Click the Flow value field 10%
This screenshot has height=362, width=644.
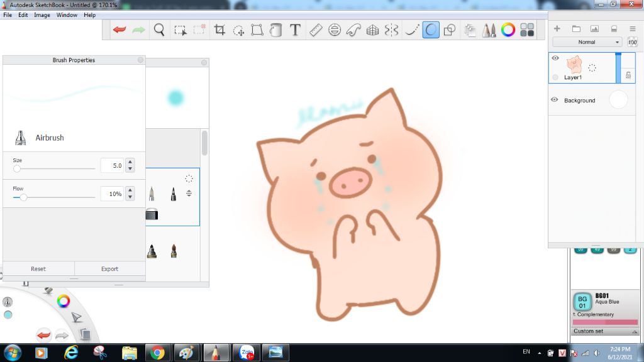112,194
